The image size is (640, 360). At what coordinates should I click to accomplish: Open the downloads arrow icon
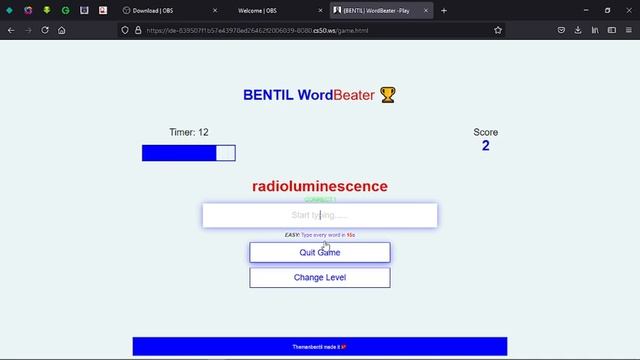pos(578,30)
